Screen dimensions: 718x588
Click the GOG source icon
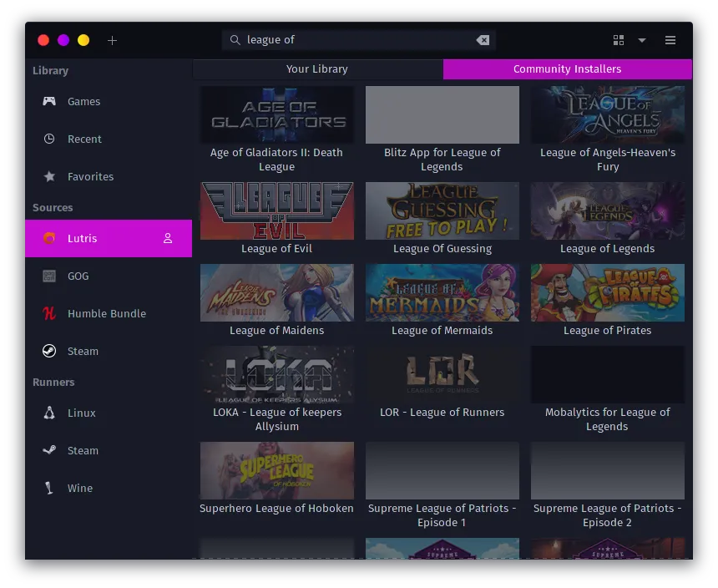[49, 276]
